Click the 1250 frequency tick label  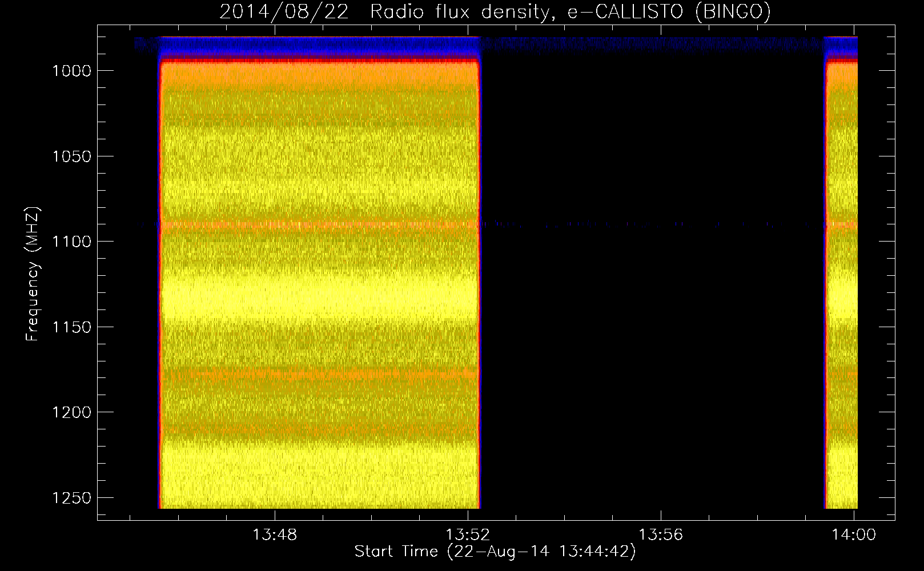point(71,498)
